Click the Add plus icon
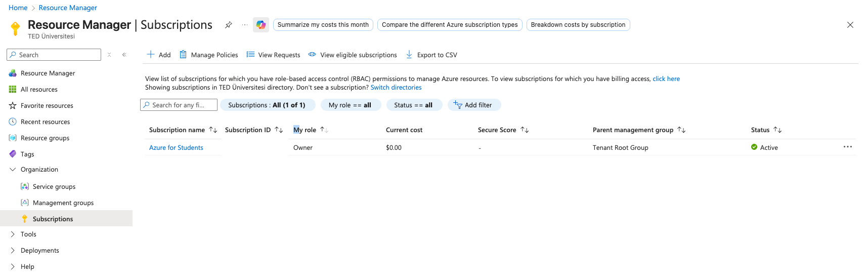 click(x=151, y=55)
